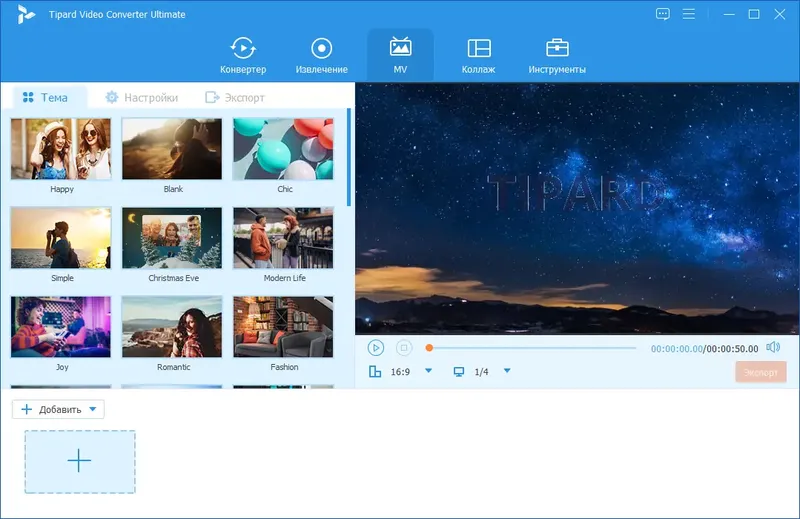Open the Добавить dropdown arrow

click(x=93, y=409)
